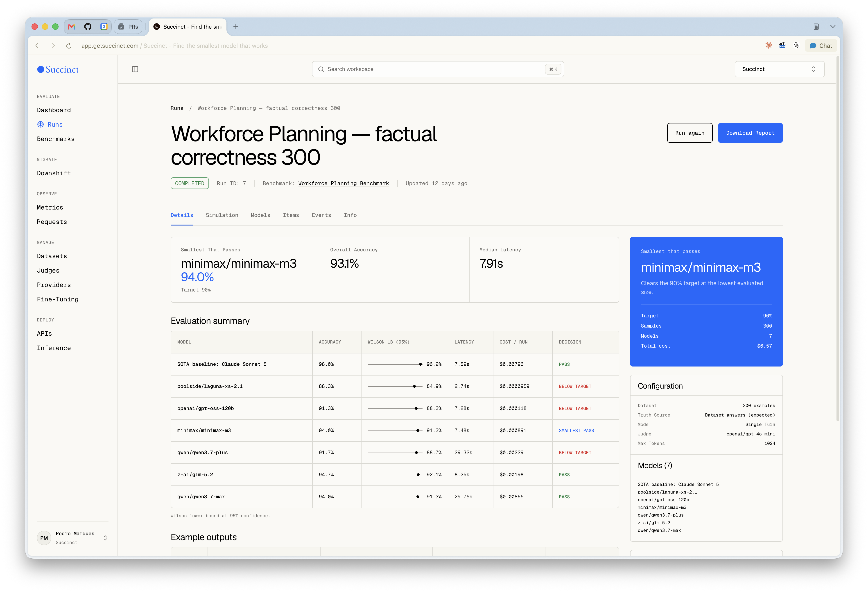The width and height of the screenshot is (868, 592).
Task: Open APIs in the sidebar
Action: coord(44,333)
